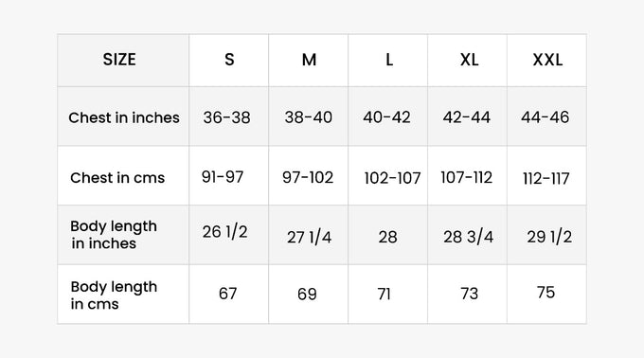Screen dimensions: 644x358
Task: Select the XXL size column header
Action: (x=547, y=60)
